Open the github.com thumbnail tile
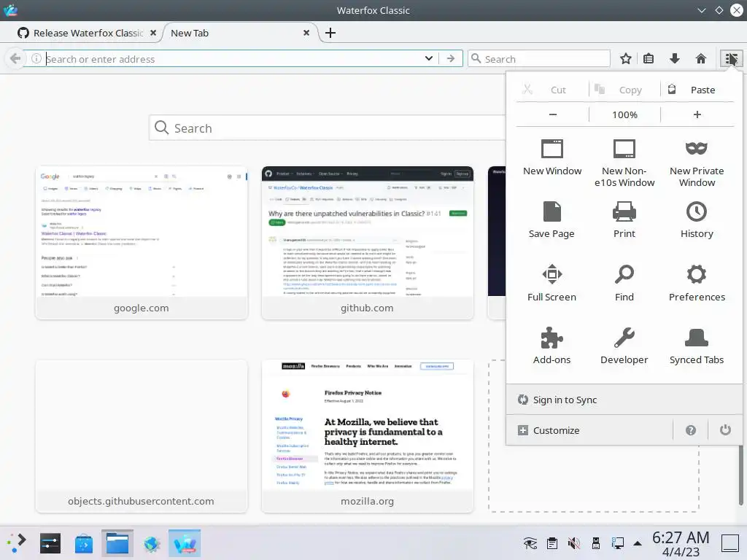747x560 pixels. pos(368,243)
